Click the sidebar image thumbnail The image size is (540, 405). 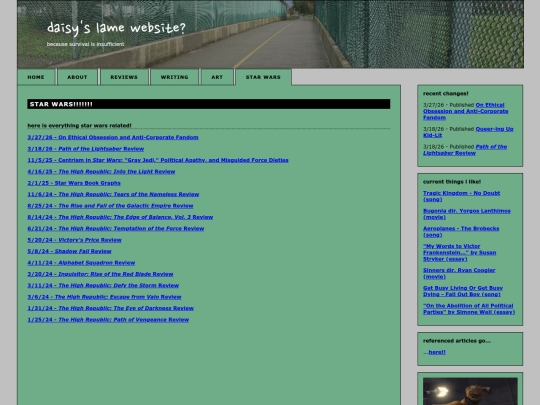(470, 391)
